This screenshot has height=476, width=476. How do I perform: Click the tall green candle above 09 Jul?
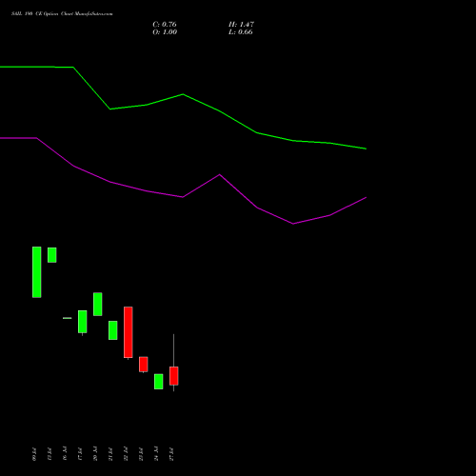coord(37,272)
